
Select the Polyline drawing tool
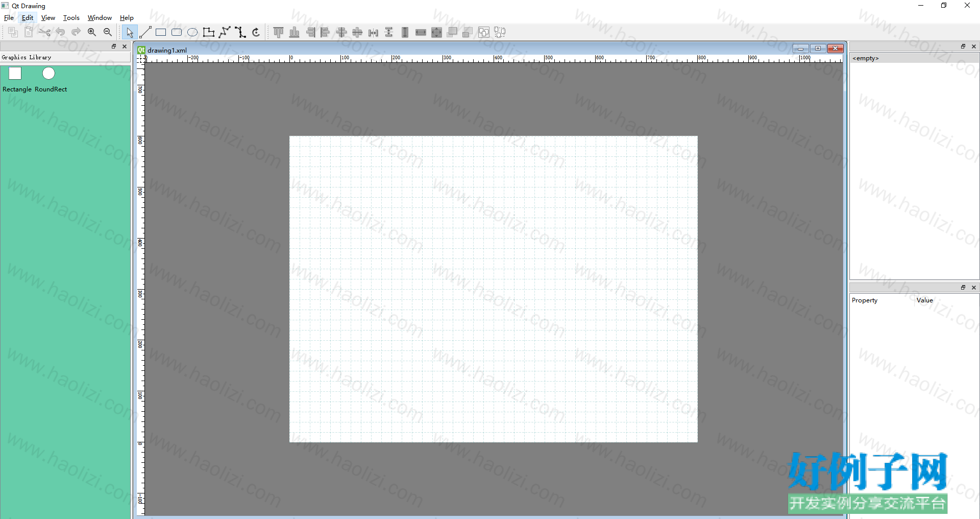[x=225, y=32]
